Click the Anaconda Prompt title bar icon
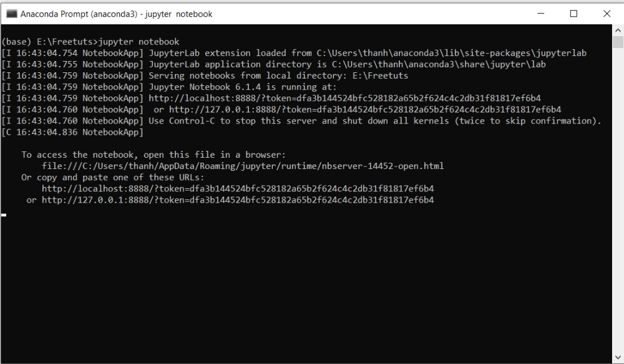The height and width of the screenshot is (364, 624). coord(11,14)
